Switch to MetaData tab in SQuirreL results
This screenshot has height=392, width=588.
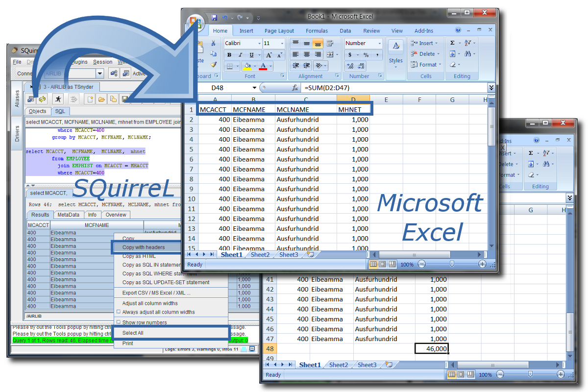point(68,215)
